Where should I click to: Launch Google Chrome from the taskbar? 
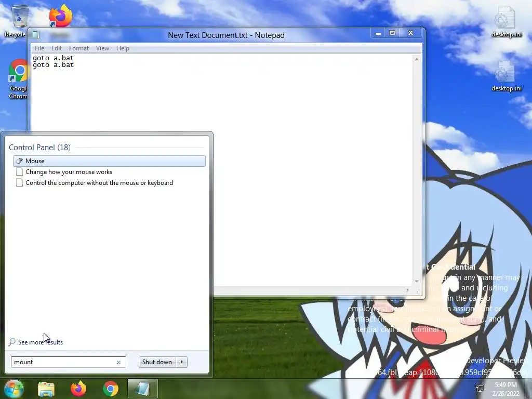pos(111,389)
